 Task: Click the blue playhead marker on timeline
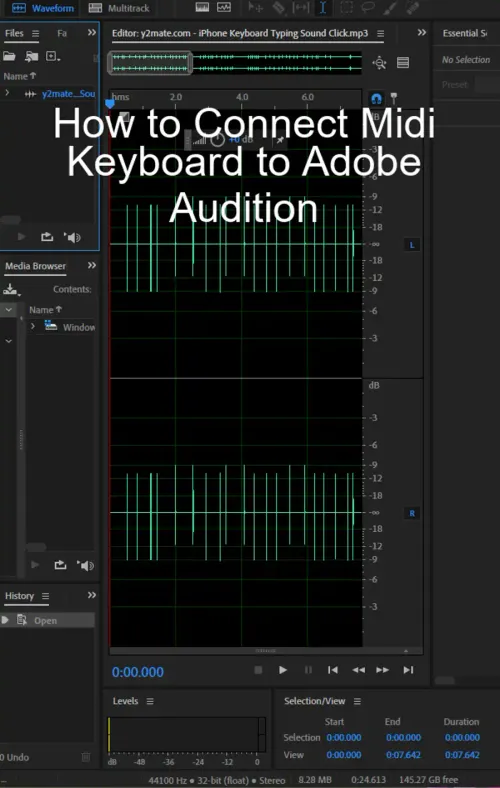pos(110,104)
